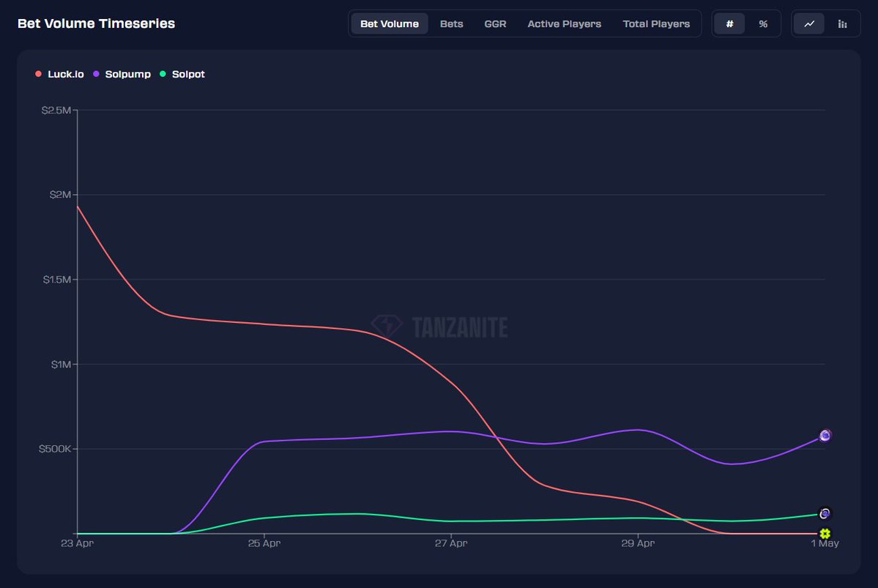The height and width of the screenshot is (588, 878).
Task: Click the 25 Apr axis label
Action: coord(264,543)
